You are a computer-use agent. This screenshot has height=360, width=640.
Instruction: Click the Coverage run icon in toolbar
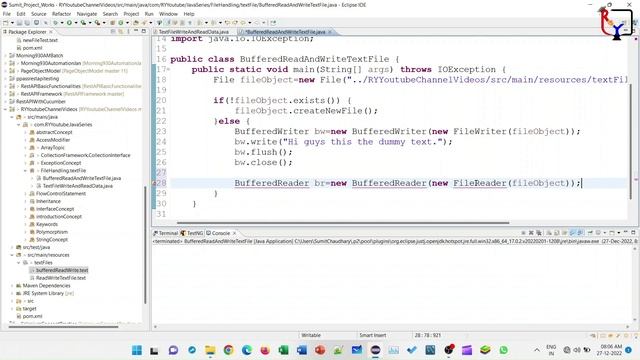83,23
